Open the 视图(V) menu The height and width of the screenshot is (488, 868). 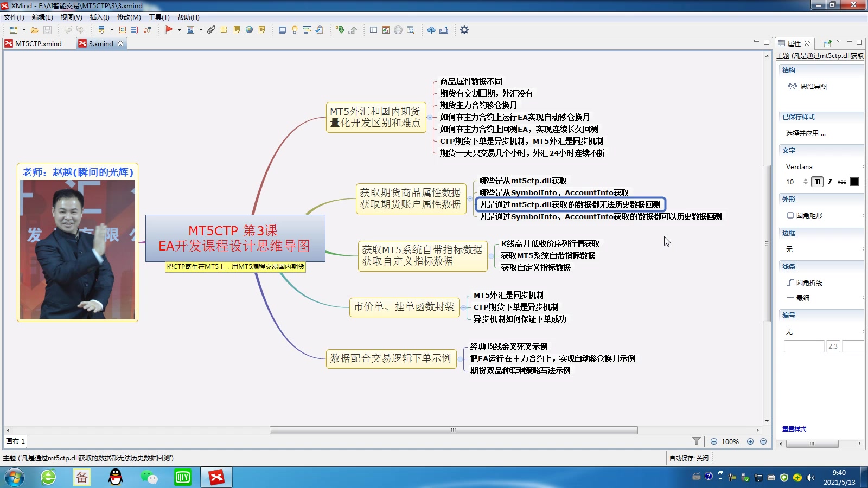pos(71,17)
